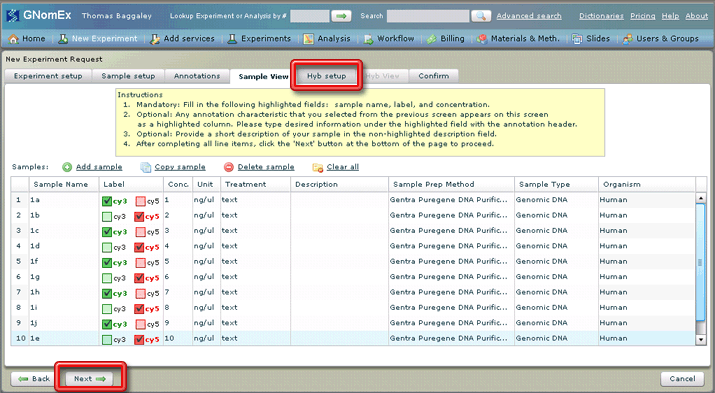The width and height of the screenshot is (715, 393).
Task: Switch to Confirm tab
Action: 434,76
